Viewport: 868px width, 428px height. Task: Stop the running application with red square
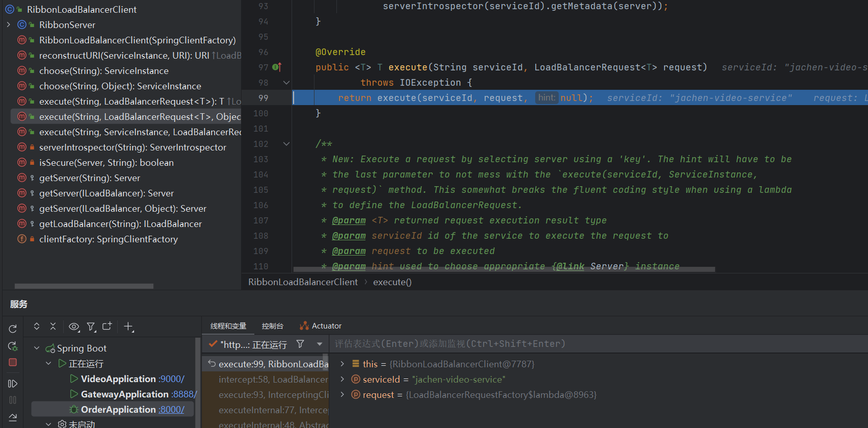coord(13,362)
